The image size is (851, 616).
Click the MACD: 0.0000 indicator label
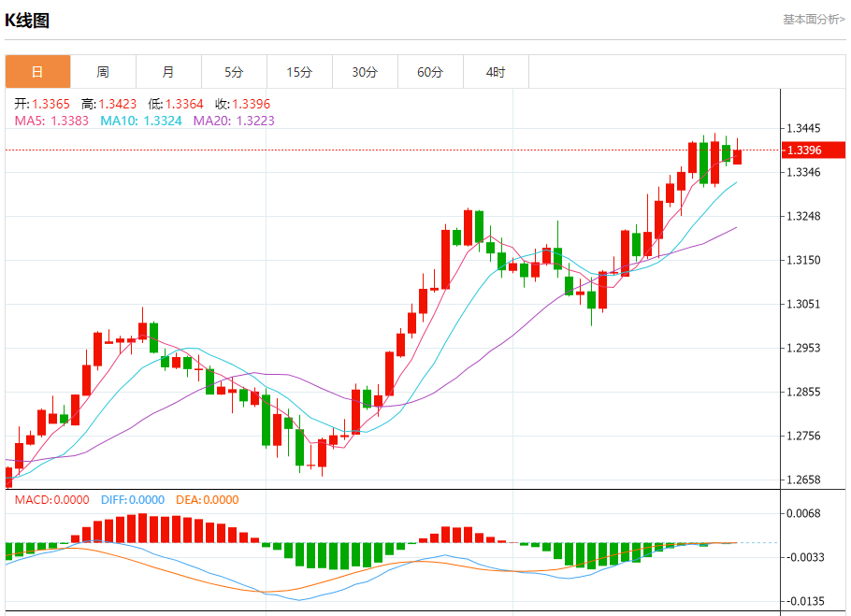52,500
